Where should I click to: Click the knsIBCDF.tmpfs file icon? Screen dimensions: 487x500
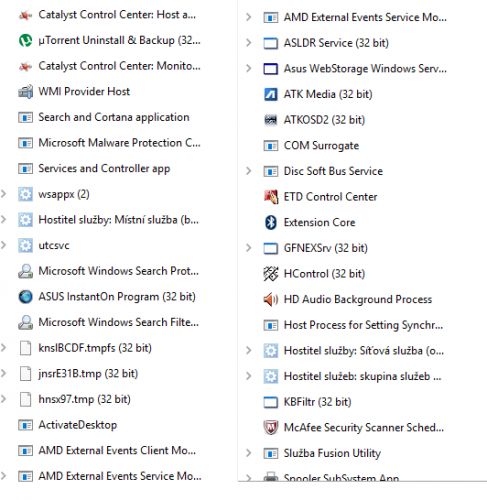pyautogui.click(x=25, y=348)
